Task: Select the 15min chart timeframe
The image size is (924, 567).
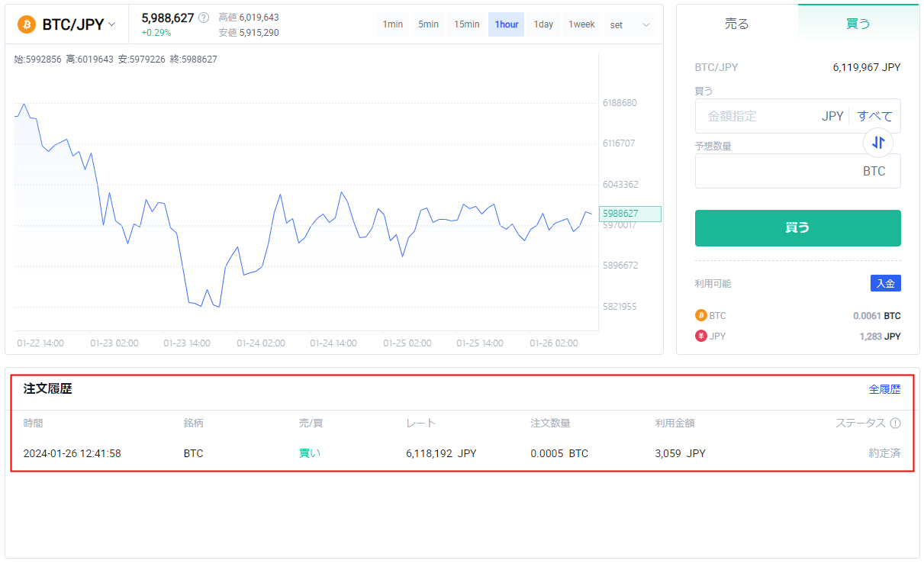Action: [466, 24]
